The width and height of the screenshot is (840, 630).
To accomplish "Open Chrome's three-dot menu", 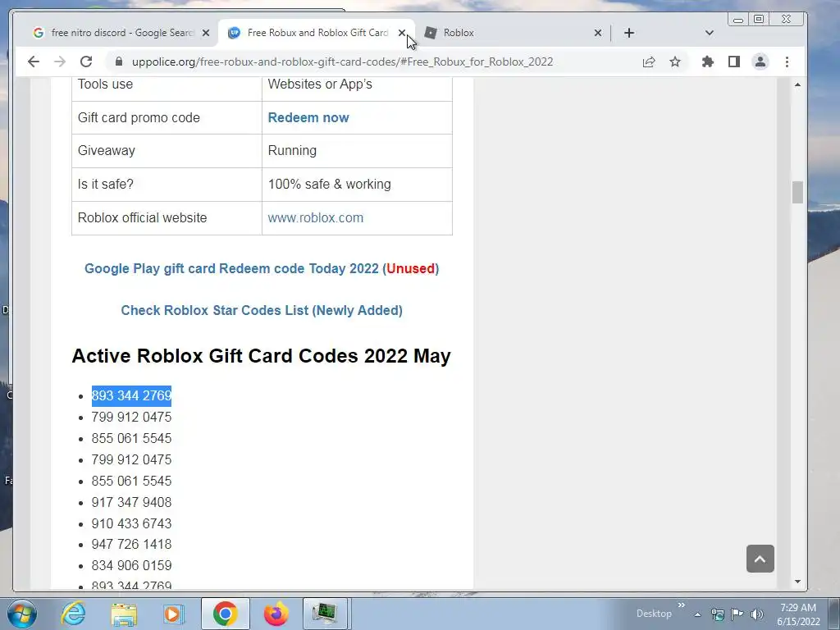I will click(787, 62).
